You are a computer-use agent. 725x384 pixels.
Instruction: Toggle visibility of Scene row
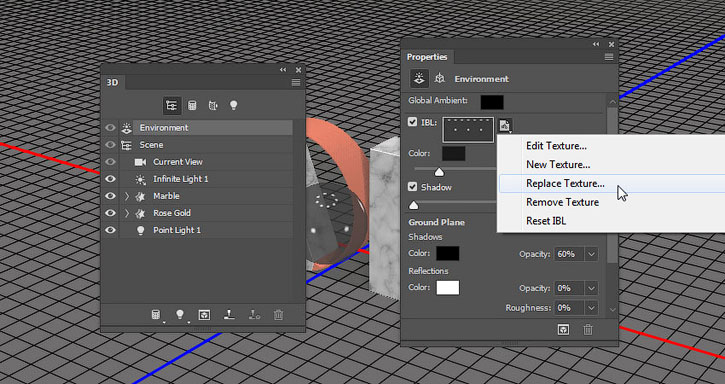[110, 145]
